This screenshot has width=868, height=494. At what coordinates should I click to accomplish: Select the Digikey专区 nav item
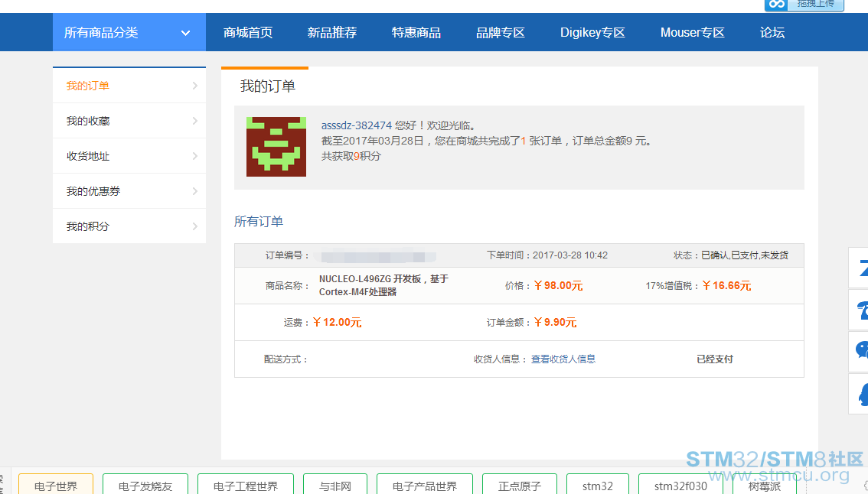point(592,33)
